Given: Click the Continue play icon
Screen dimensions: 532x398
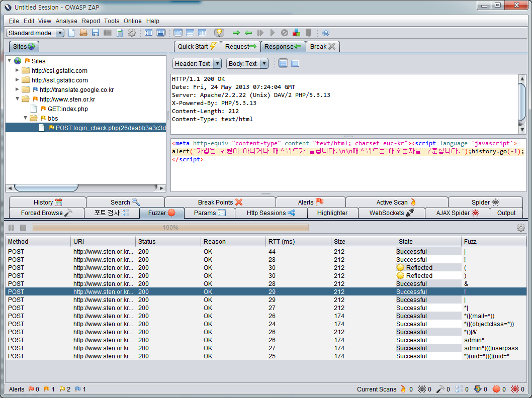Looking at the screenshot, I should click(273, 33).
